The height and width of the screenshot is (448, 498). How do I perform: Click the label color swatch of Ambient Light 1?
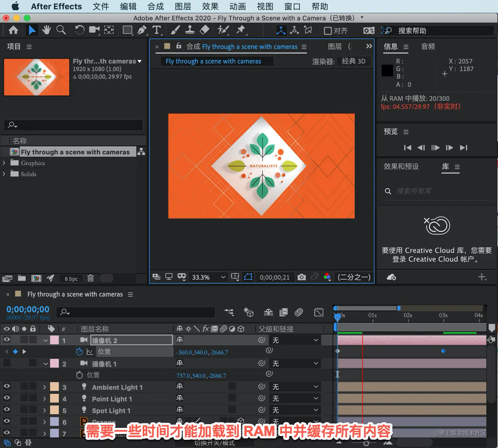[54, 387]
